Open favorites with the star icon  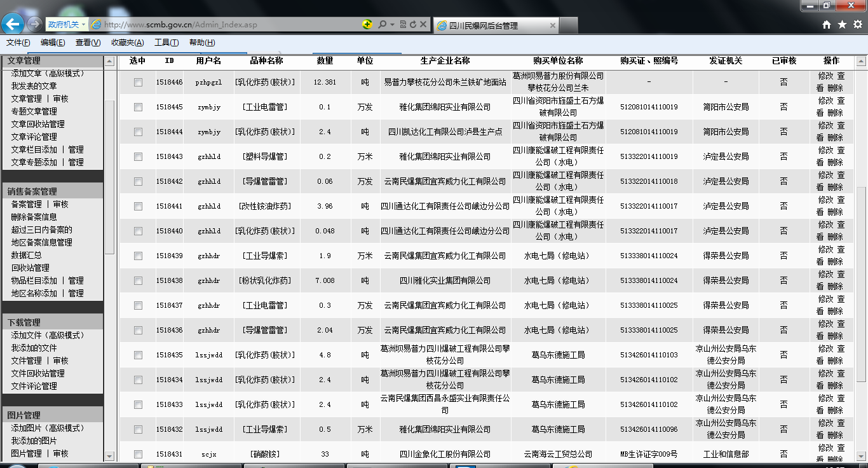842,24
